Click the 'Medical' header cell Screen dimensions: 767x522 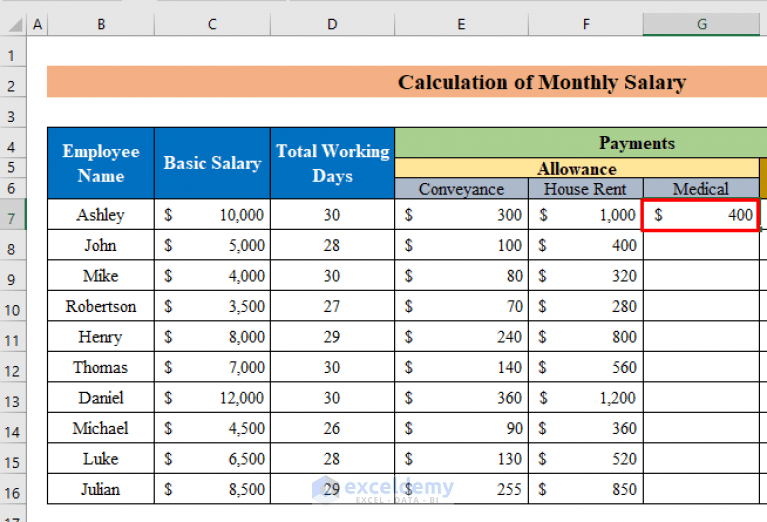(701, 188)
